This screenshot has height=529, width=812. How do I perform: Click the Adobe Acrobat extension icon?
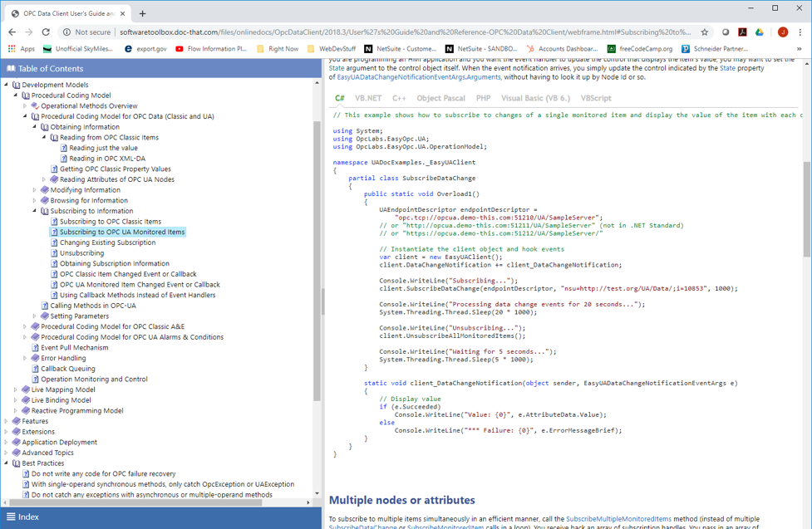click(x=742, y=32)
